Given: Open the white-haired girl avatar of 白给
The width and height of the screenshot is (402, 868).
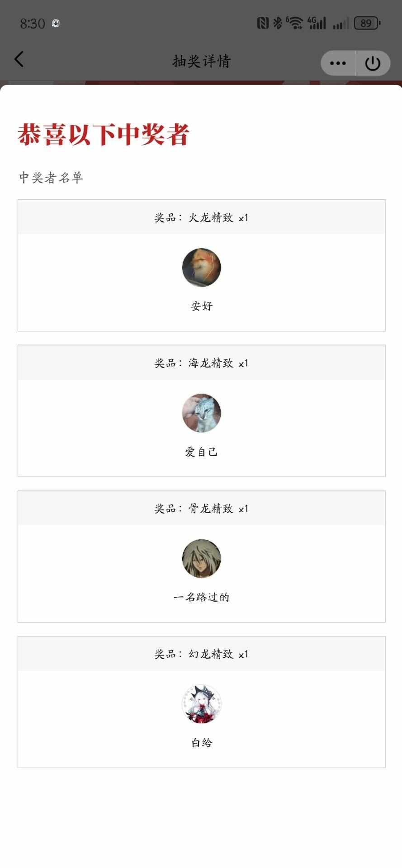Looking at the screenshot, I should pyautogui.click(x=201, y=704).
